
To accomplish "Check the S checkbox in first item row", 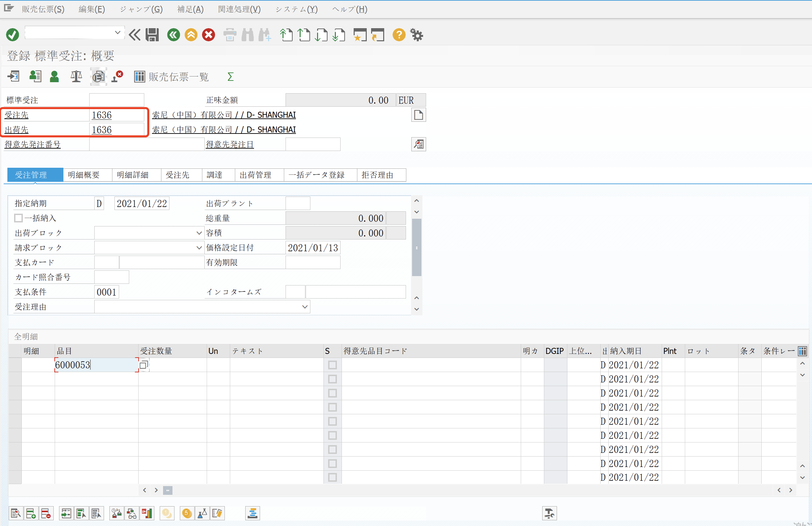I will 332,365.
